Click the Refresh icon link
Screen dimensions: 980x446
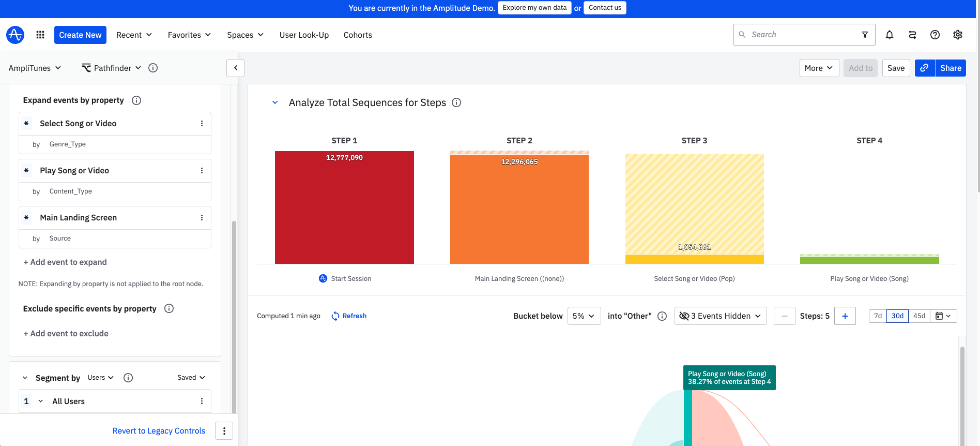pyautogui.click(x=349, y=316)
